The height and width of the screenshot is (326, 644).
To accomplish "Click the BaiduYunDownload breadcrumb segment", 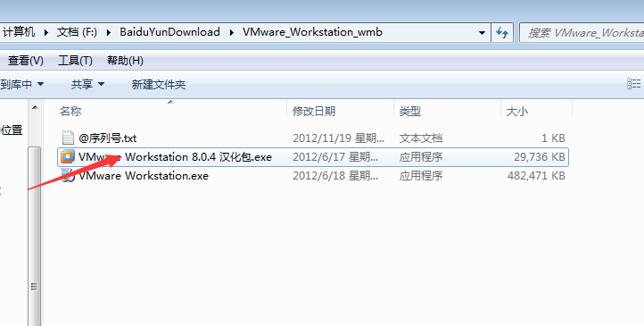I will (169, 32).
